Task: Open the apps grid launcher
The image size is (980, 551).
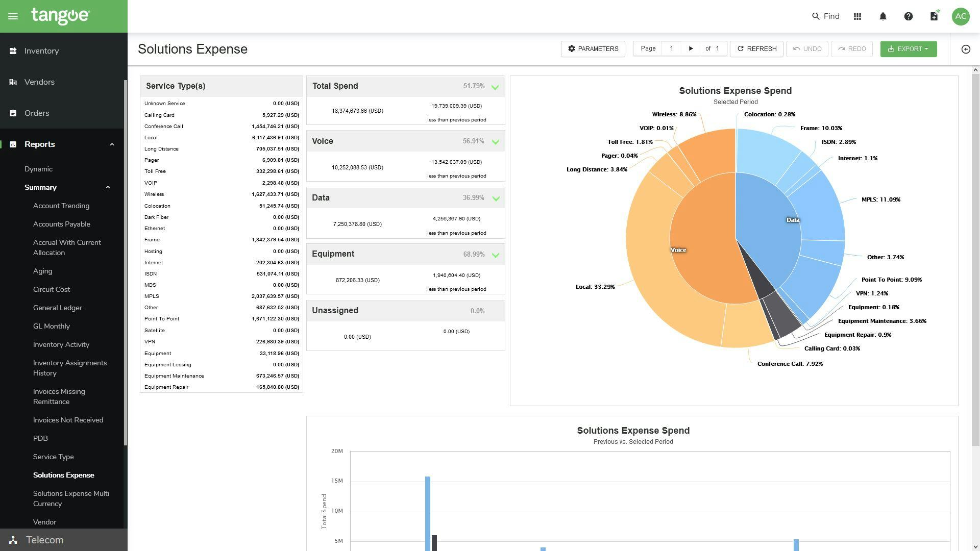Action: pos(857,16)
